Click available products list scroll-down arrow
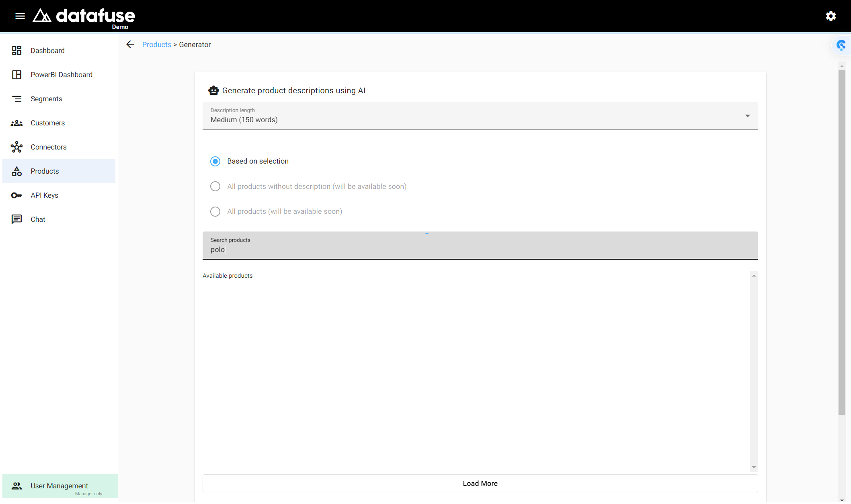The width and height of the screenshot is (851, 504). (754, 467)
